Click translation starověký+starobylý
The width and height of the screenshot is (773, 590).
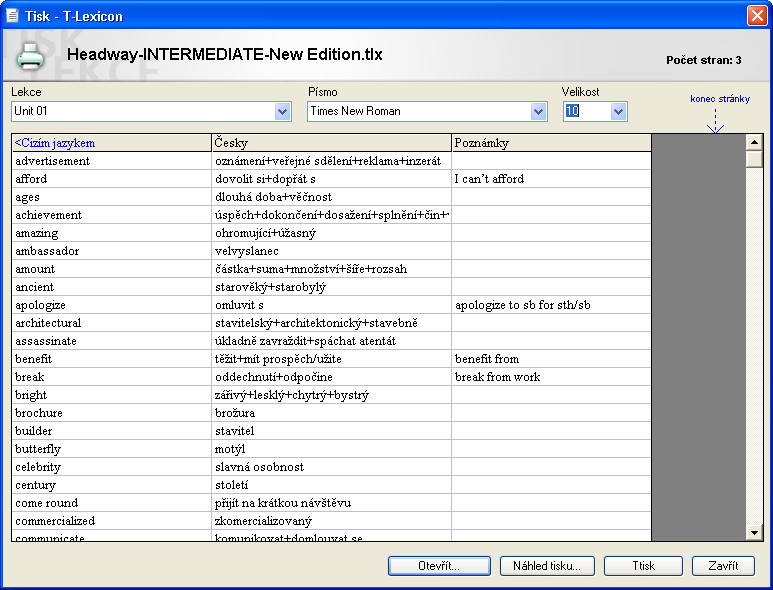270,287
